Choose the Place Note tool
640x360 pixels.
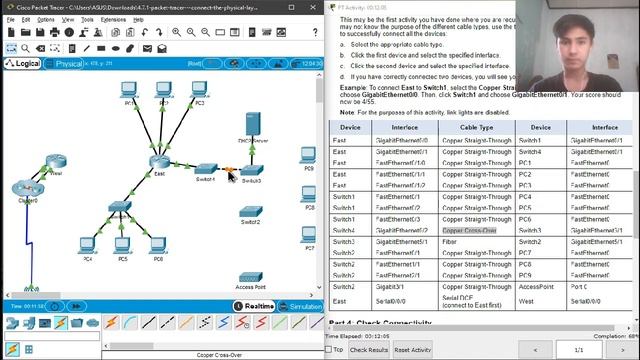72,49
